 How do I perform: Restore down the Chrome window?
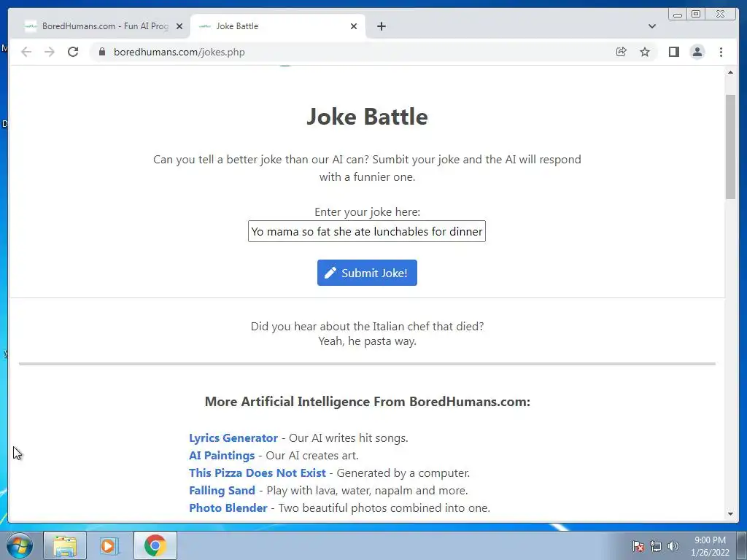pos(696,15)
